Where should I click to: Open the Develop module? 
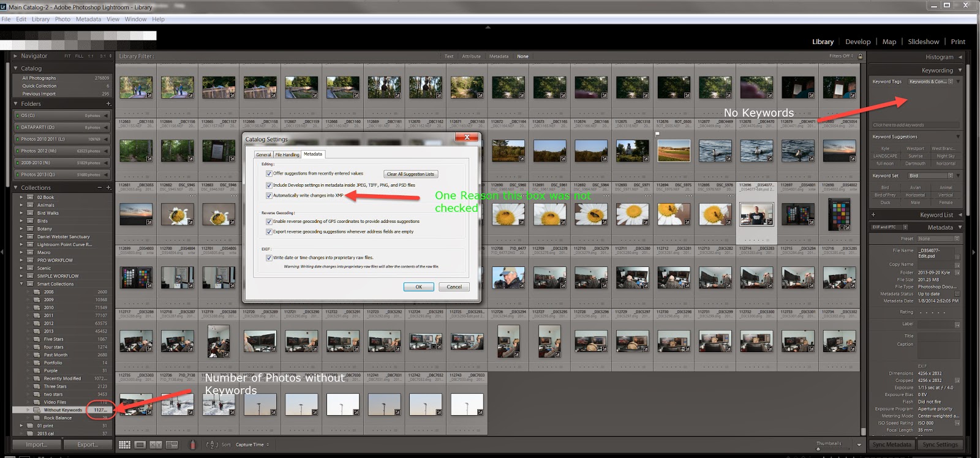click(x=858, y=42)
